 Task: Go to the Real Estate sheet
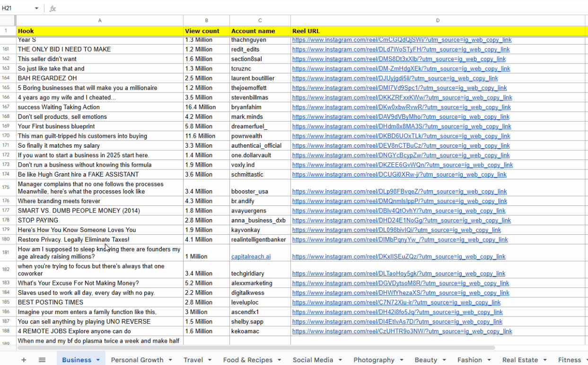[x=520, y=360]
